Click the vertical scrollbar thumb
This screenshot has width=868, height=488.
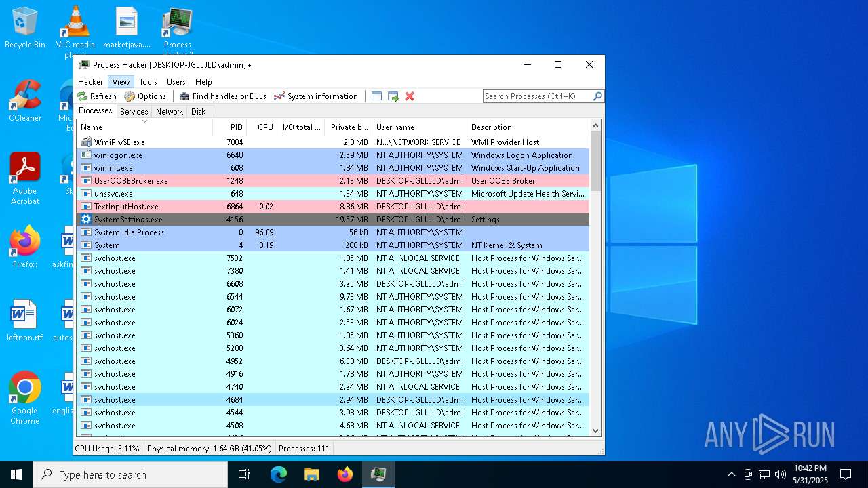tap(596, 161)
